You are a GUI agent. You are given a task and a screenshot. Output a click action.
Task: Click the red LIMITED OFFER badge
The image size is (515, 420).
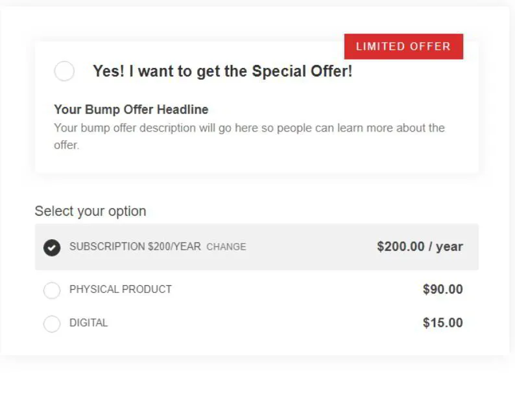click(x=403, y=47)
